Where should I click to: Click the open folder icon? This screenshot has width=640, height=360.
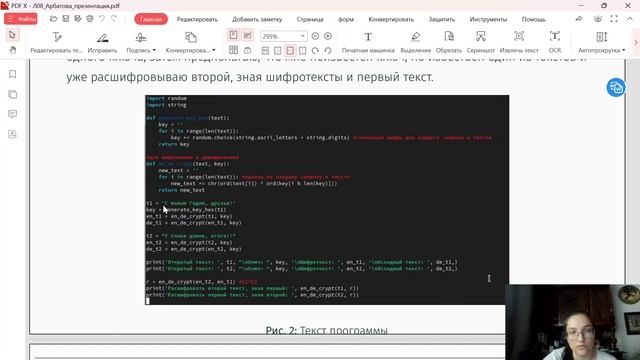click(53, 19)
